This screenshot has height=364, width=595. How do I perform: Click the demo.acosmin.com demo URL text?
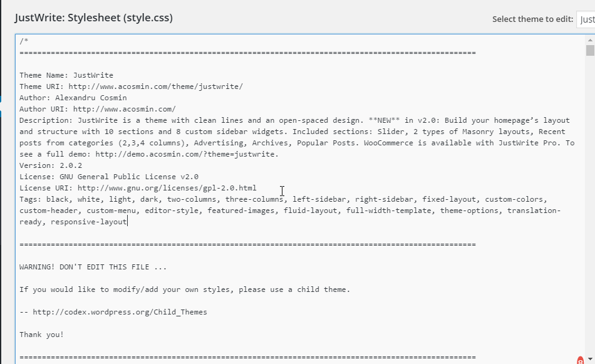(x=187, y=154)
